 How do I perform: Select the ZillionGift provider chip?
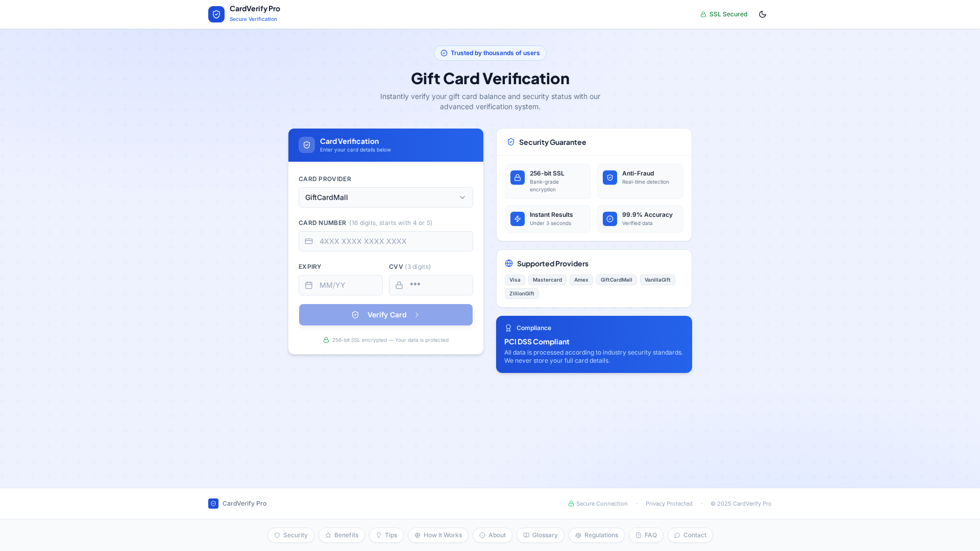522,293
